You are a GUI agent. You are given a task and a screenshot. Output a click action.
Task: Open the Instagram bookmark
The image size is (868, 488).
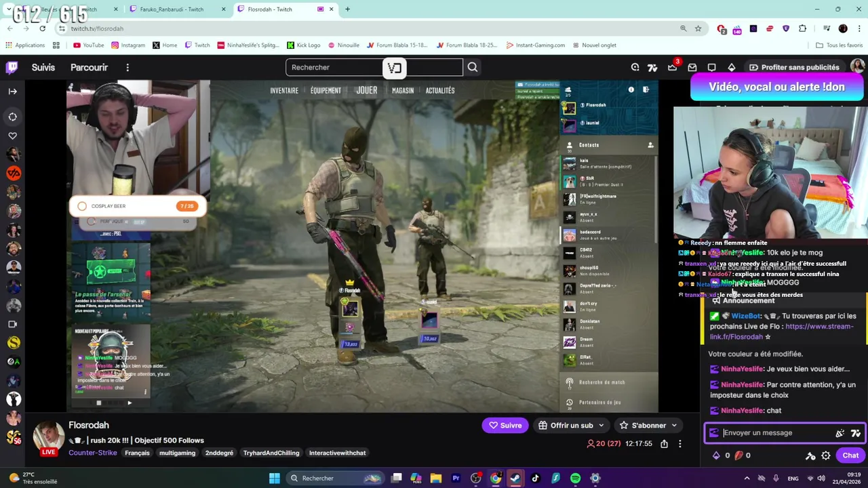128,45
